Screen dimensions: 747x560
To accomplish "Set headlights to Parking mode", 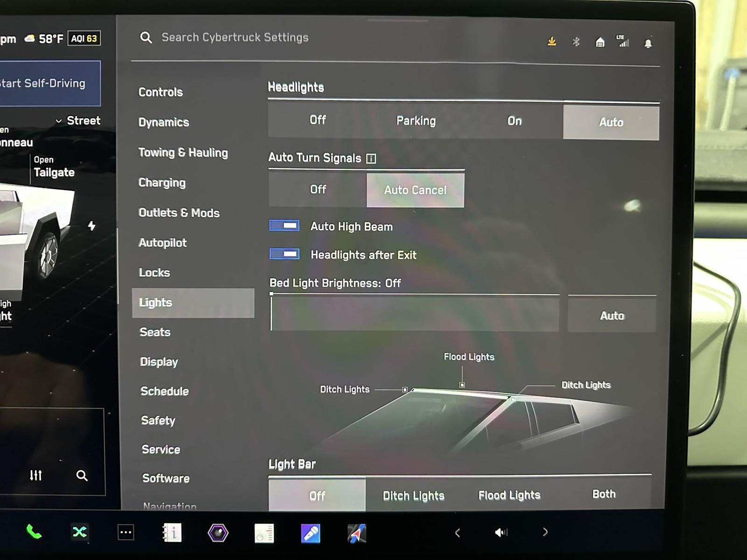I will [416, 121].
